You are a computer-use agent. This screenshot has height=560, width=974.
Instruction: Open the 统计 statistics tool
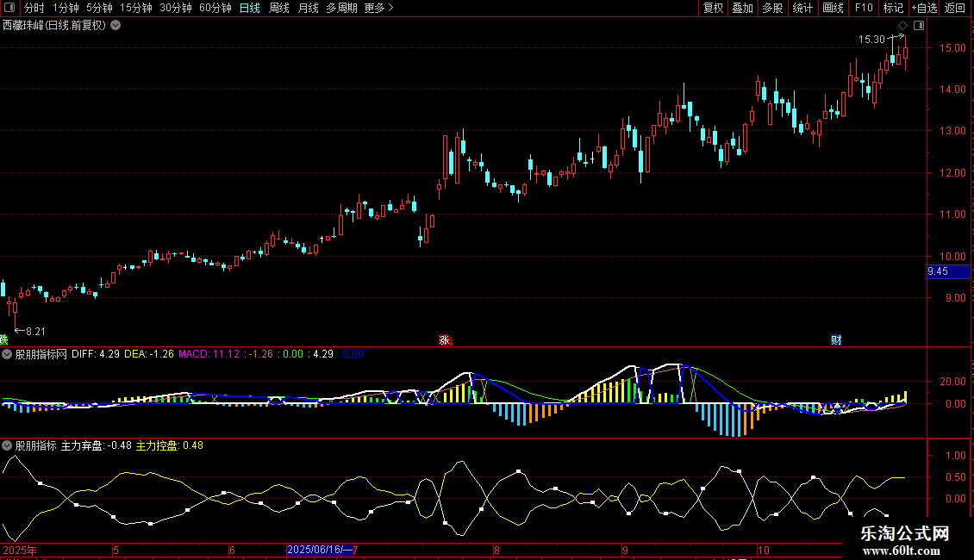[802, 8]
